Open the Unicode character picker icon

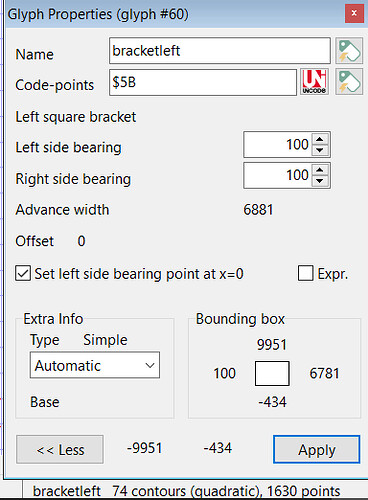(x=314, y=82)
